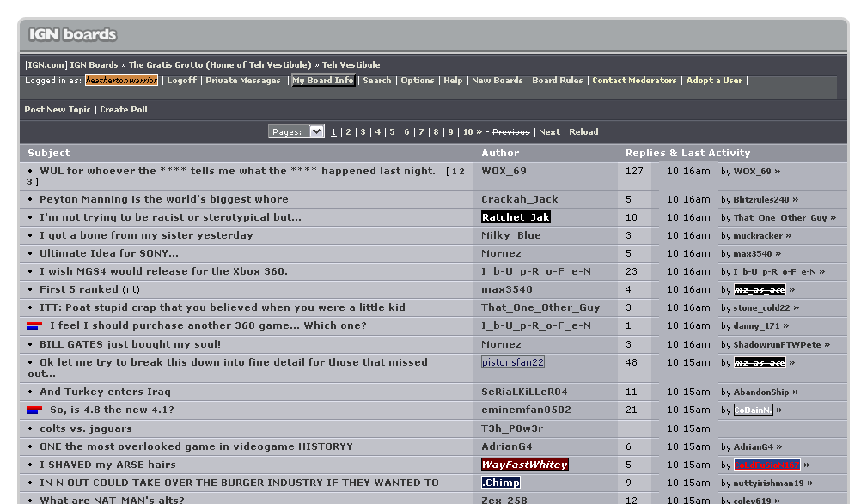Open heathertonwarrior user profile

point(122,80)
